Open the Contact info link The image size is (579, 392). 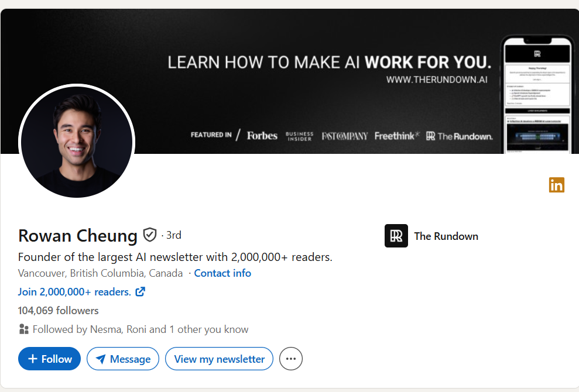pyautogui.click(x=222, y=273)
